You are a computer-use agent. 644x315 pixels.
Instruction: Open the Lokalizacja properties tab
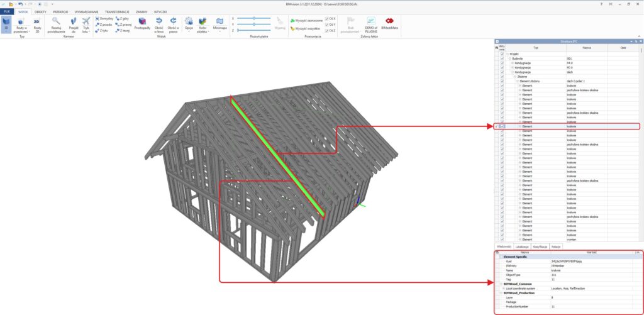pos(521,246)
